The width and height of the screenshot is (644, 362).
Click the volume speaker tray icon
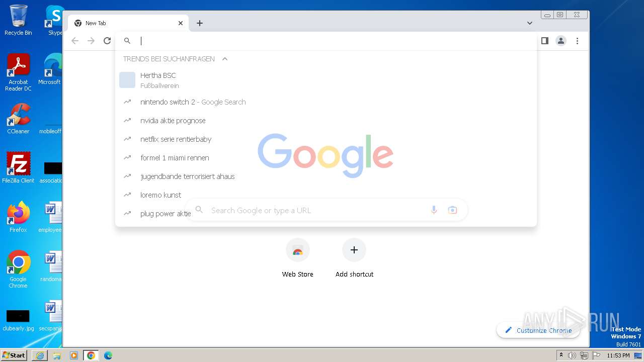click(572, 355)
